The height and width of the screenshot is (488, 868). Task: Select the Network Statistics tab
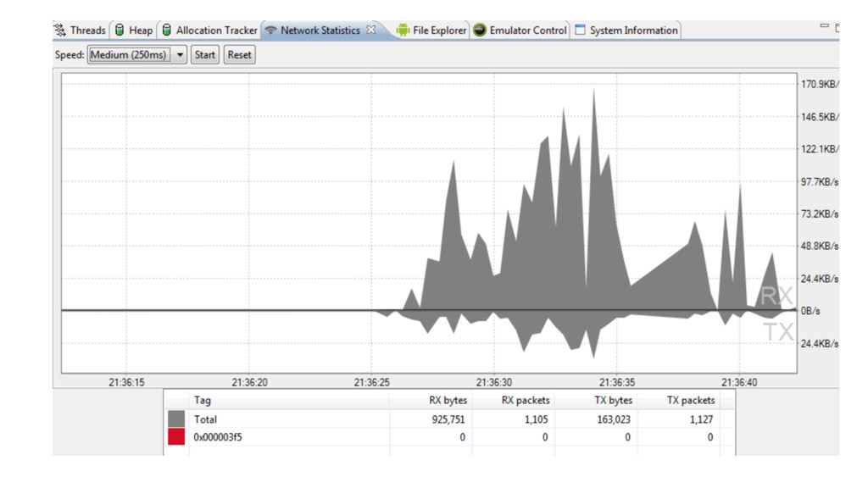tap(320, 30)
